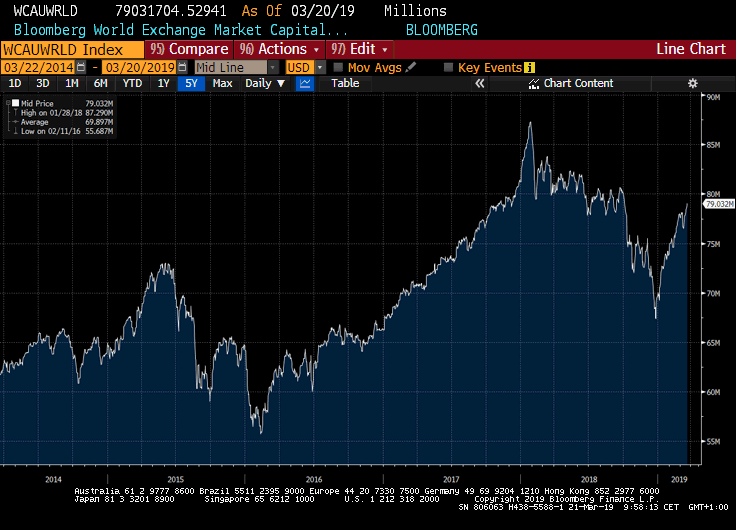Click the 2014 x-axis year label
The image size is (736, 530).
53,479
